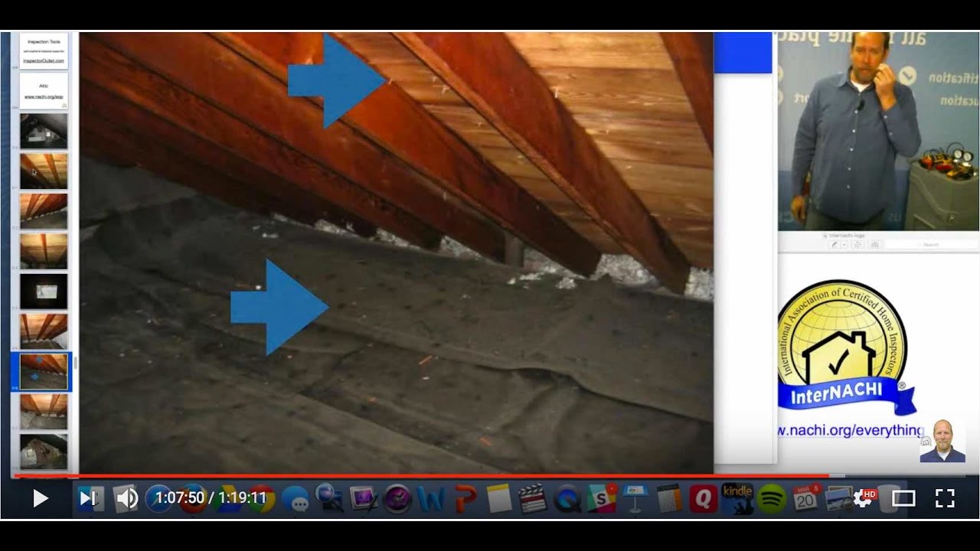Switch to theater mode view

coord(903,499)
